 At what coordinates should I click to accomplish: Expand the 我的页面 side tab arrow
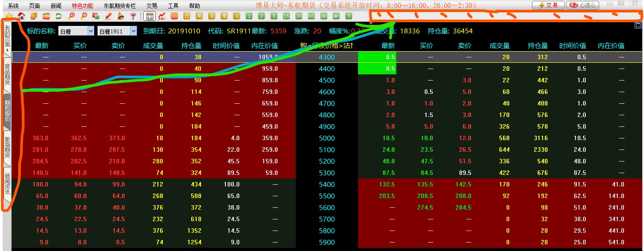7,50
